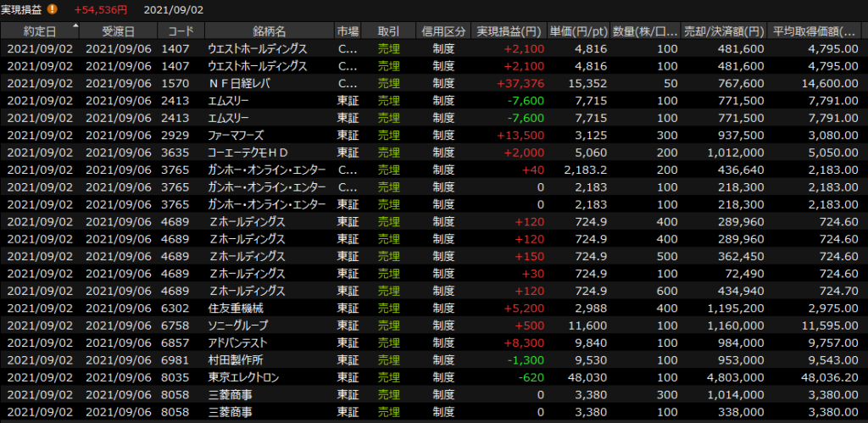Sort by 売却/決済額(円) column header
The height and width of the screenshot is (423, 868).
coord(726,31)
